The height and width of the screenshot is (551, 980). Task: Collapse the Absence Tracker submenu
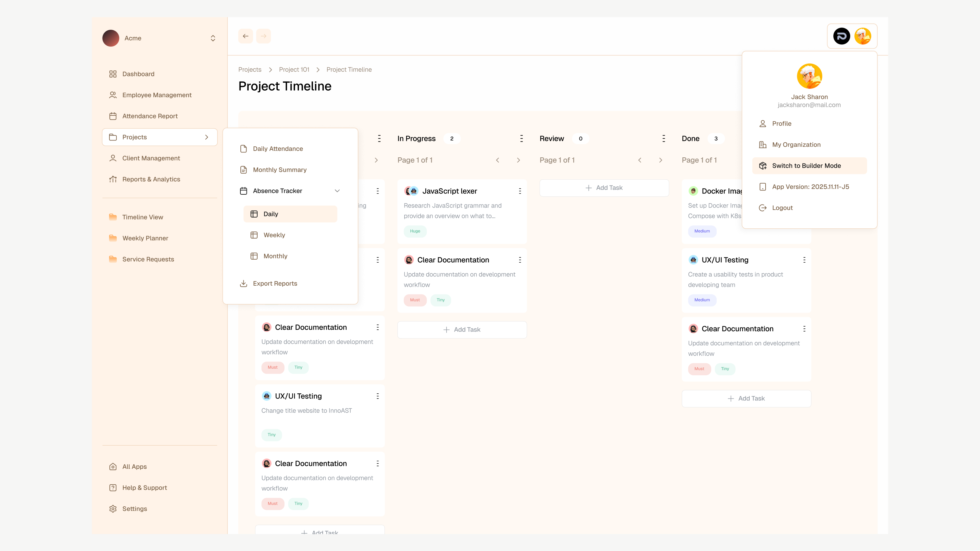(x=337, y=191)
